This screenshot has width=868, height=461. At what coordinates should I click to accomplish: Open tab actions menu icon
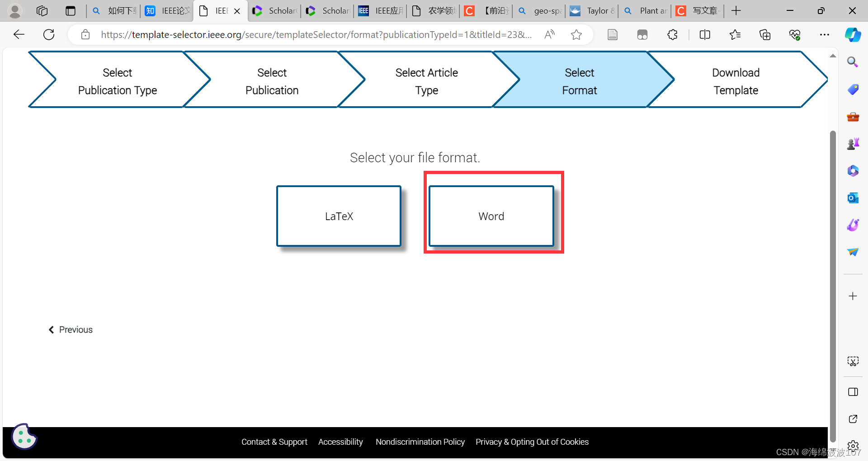click(x=71, y=11)
